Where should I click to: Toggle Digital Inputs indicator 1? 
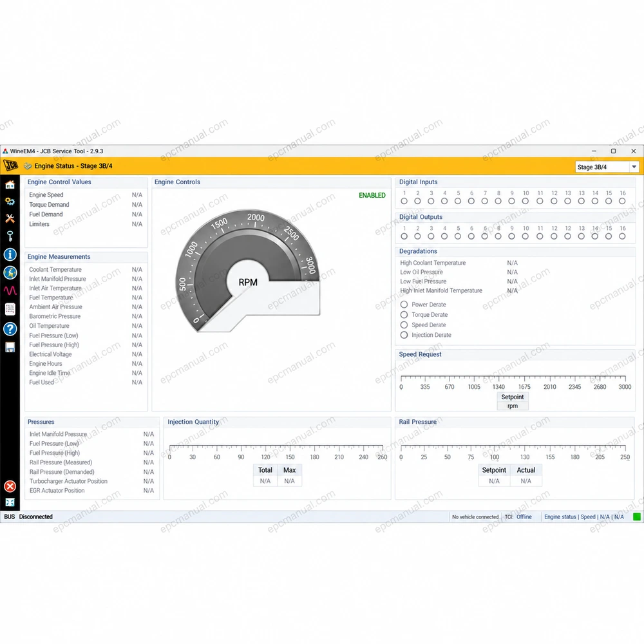pos(404,201)
